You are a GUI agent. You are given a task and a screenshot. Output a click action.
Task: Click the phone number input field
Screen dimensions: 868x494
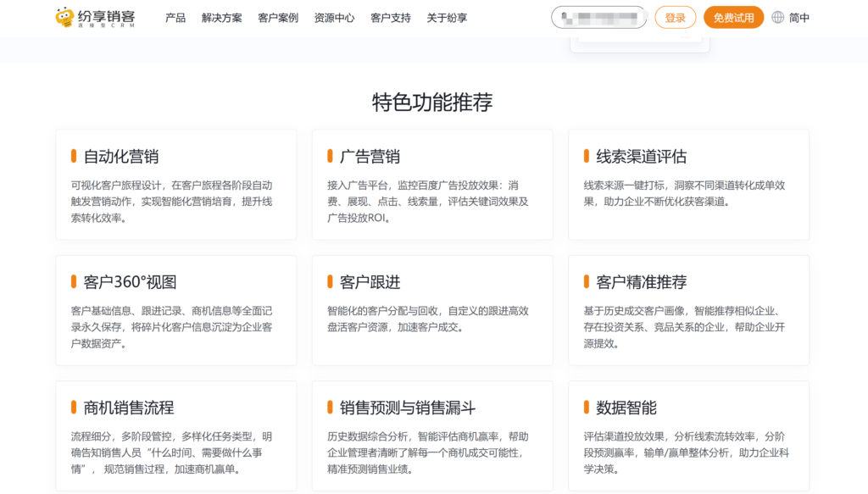[599, 17]
